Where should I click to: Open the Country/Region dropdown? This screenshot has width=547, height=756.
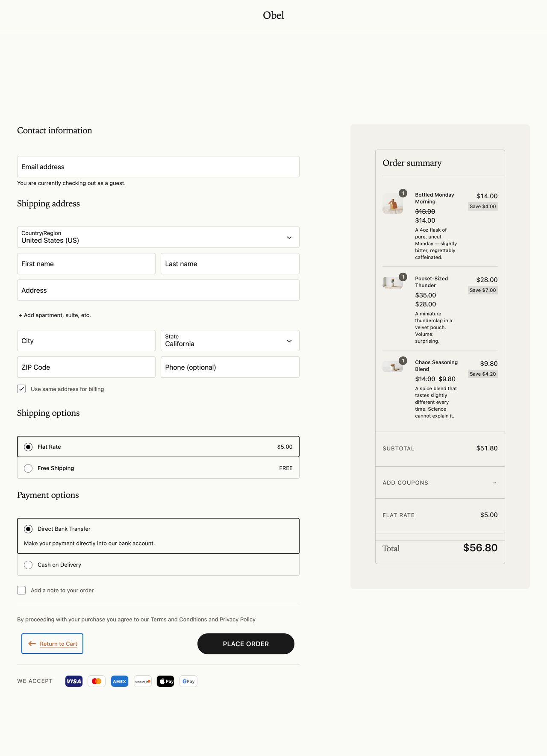coord(158,237)
